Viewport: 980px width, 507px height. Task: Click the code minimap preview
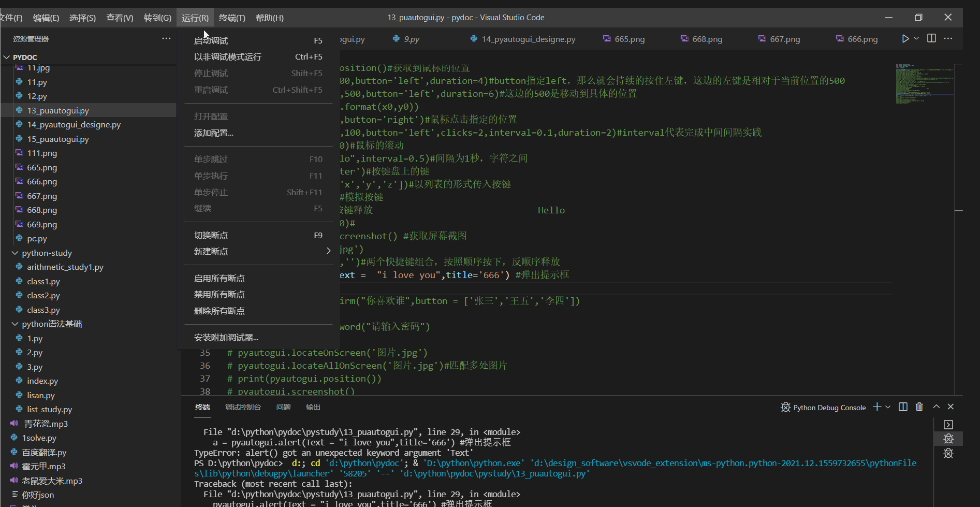pos(925,83)
